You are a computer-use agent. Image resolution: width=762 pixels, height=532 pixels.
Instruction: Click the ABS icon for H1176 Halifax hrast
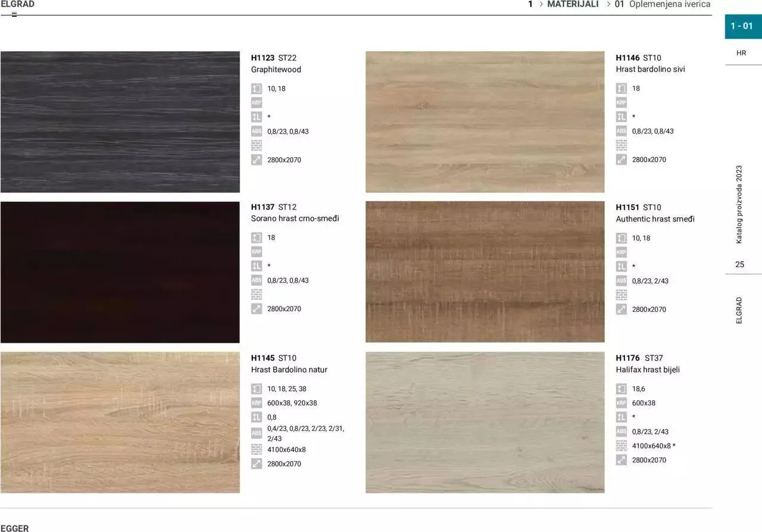622,431
